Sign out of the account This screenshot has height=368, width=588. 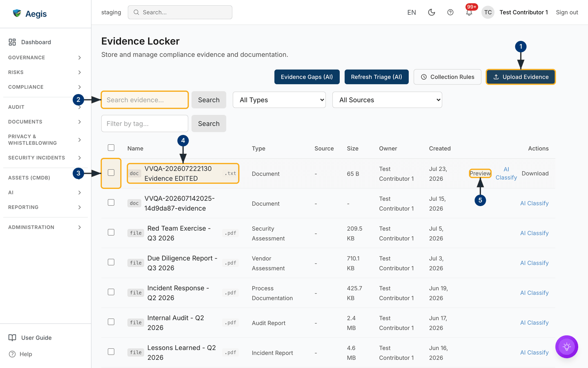coord(567,12)
